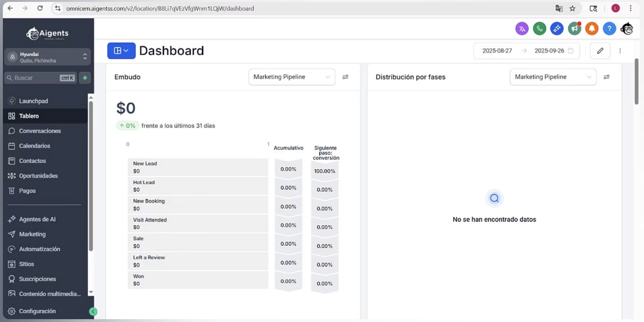
Task: Open the Embudo widget filter settings icon
Action: pos(345,77)
